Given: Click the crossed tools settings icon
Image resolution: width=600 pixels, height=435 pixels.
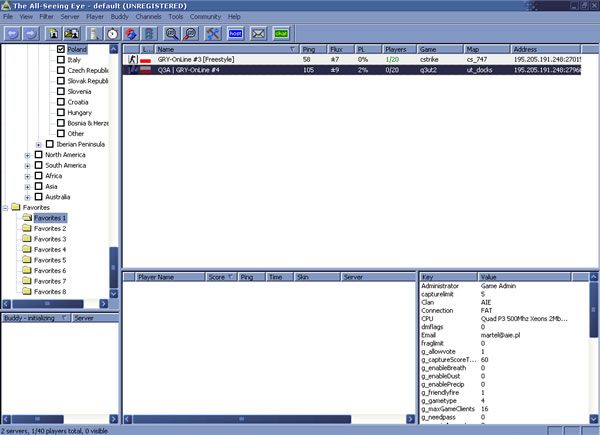Looking at the screenshot, I should point(214,33).
